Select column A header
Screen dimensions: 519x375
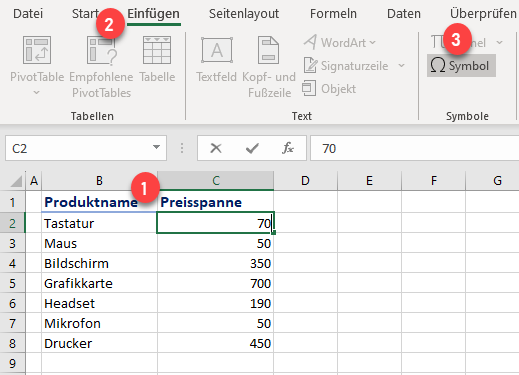34,181
